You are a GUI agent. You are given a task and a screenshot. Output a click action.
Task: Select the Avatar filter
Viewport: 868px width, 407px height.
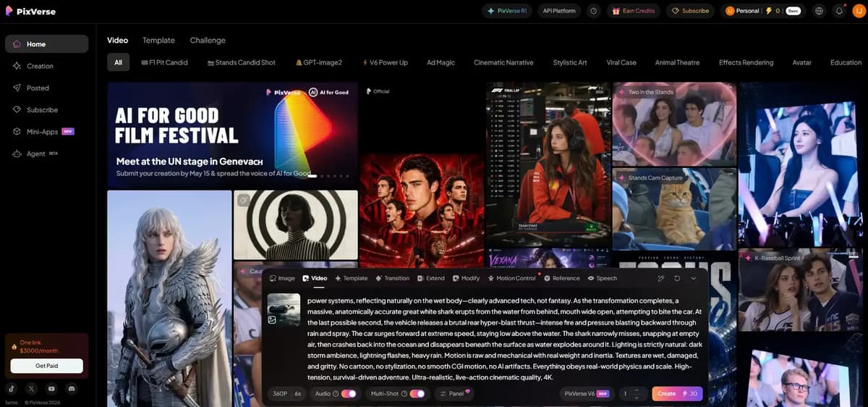[x=801, y=62]
